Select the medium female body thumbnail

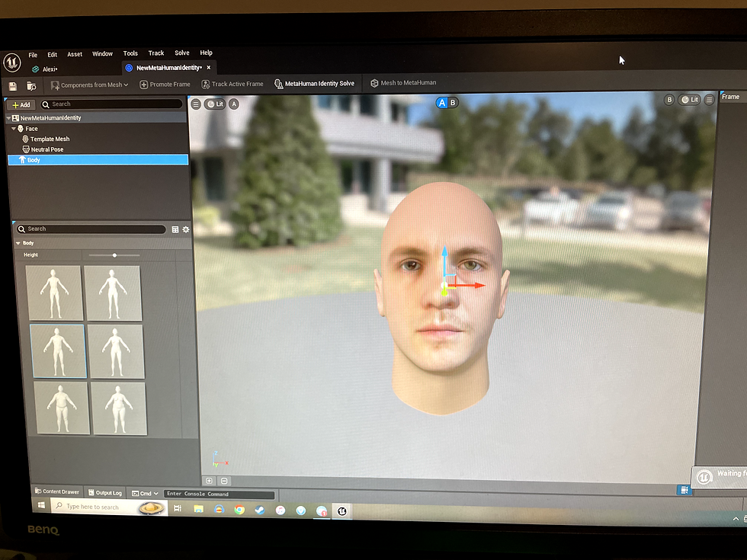(x=116, y=351)
